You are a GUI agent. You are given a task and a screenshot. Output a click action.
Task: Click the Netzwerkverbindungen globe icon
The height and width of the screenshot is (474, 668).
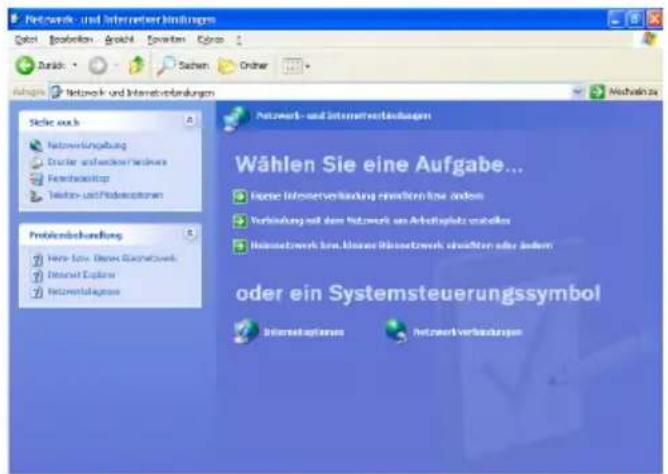pos(396,330)
